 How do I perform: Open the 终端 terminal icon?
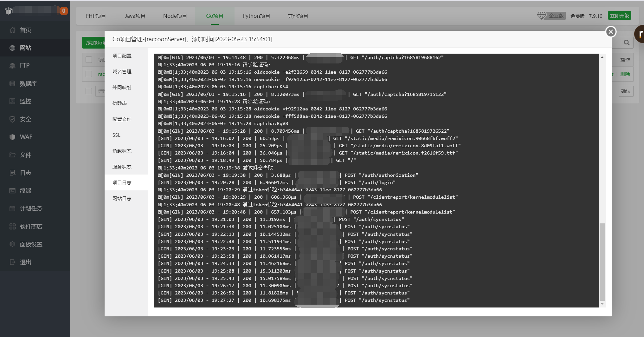(x=12, y=191)
